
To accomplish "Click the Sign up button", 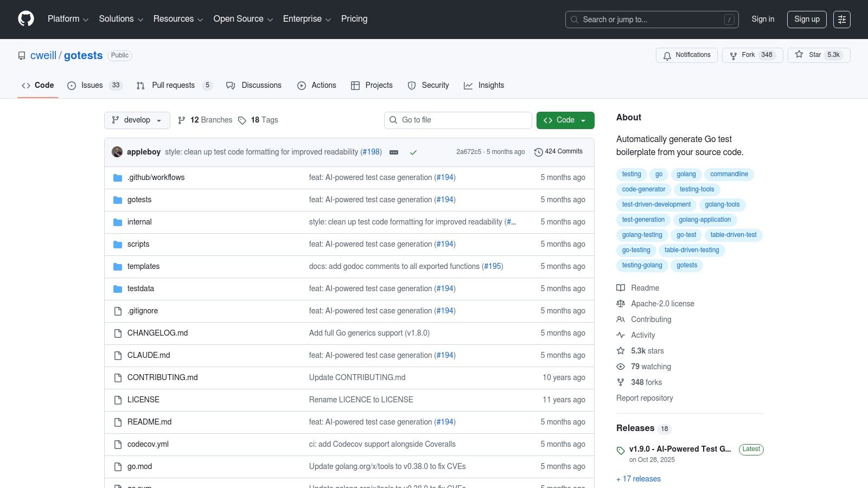I will click(807, 19).
